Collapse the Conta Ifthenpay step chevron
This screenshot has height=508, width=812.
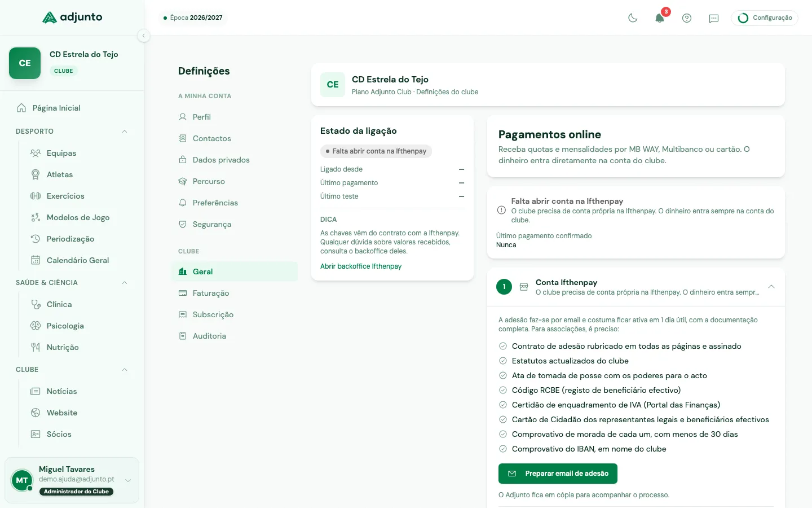771,287
